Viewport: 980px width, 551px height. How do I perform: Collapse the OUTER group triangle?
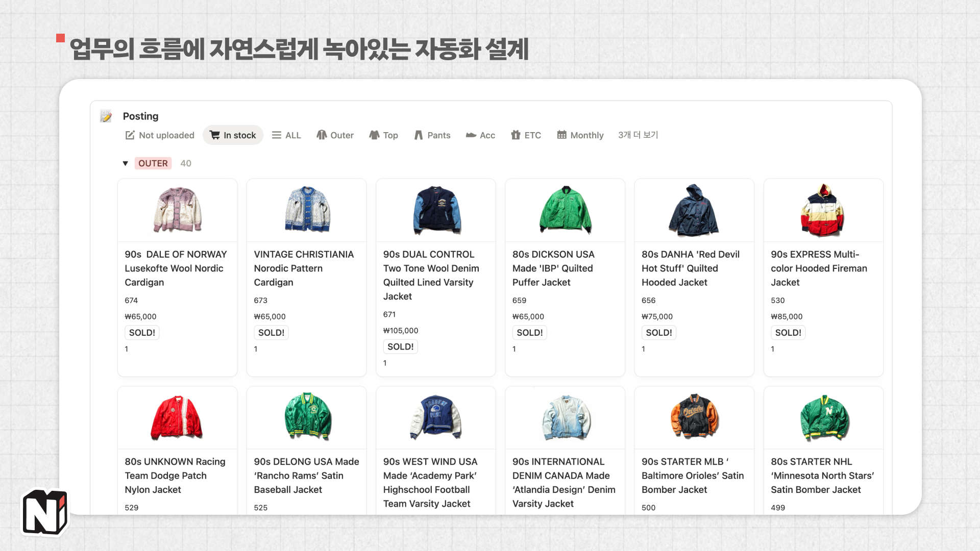[125, 163]
